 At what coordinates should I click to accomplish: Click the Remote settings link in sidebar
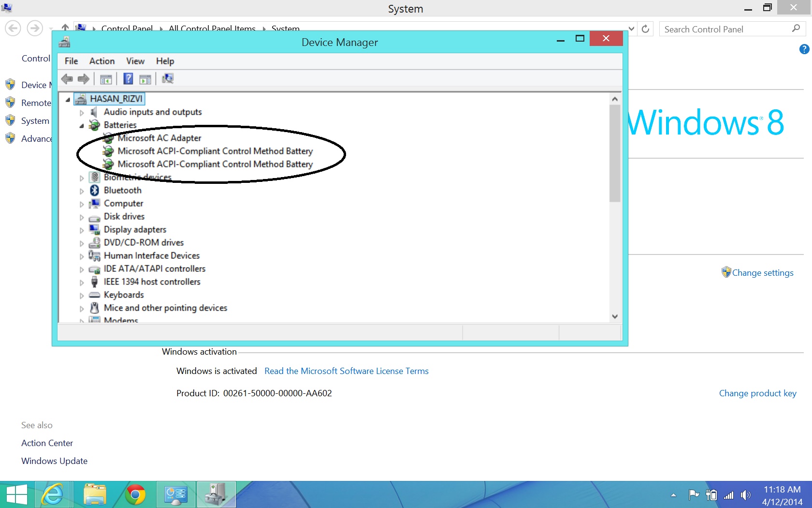pyautogui.click(x=36, y=103)
